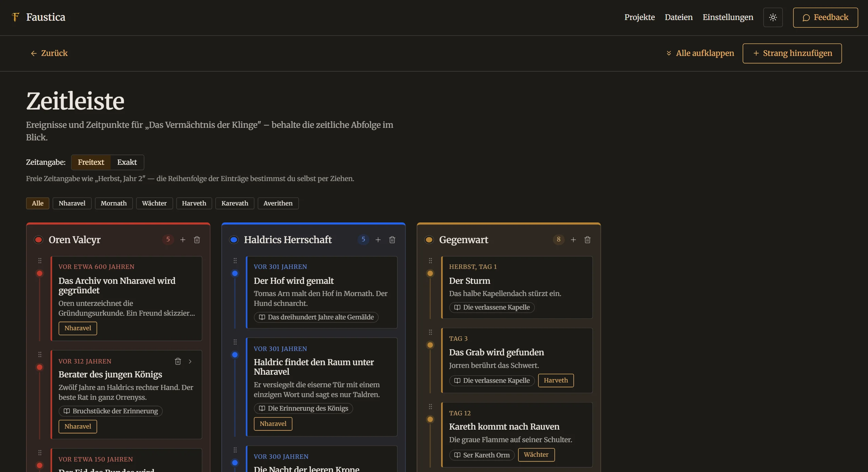Open Einstellungen in the top navigation
The height and width of the screenshot is (472, 868).
(x=728, y=17)
